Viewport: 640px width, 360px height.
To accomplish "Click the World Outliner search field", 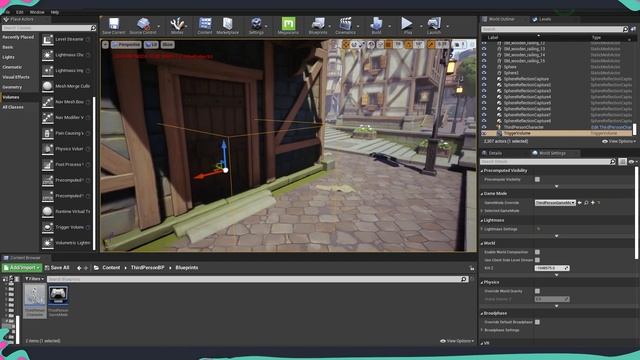I will pyautogui.click(x=554, y=29).
